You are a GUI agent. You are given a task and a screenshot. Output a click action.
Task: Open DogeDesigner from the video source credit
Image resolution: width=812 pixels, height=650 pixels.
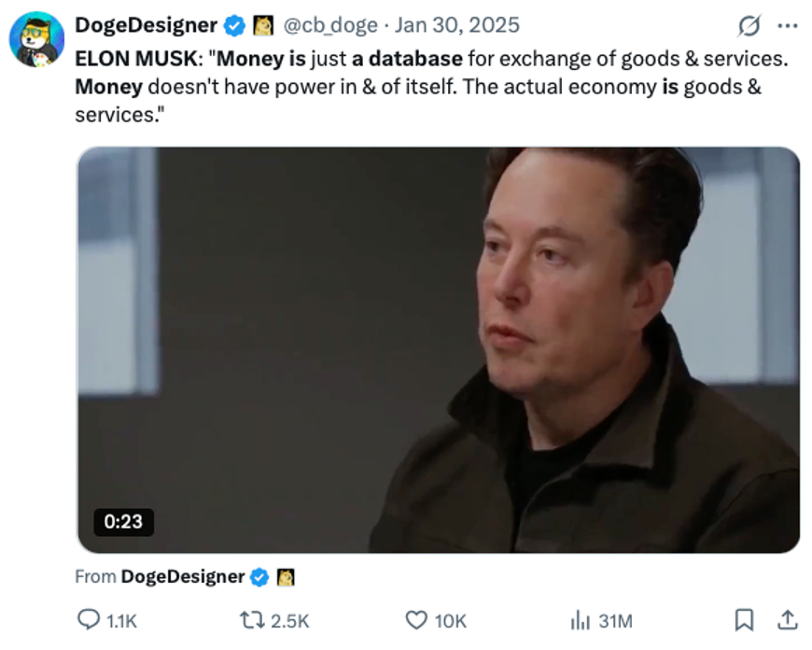pyautogui.click(x=182, y=576)
